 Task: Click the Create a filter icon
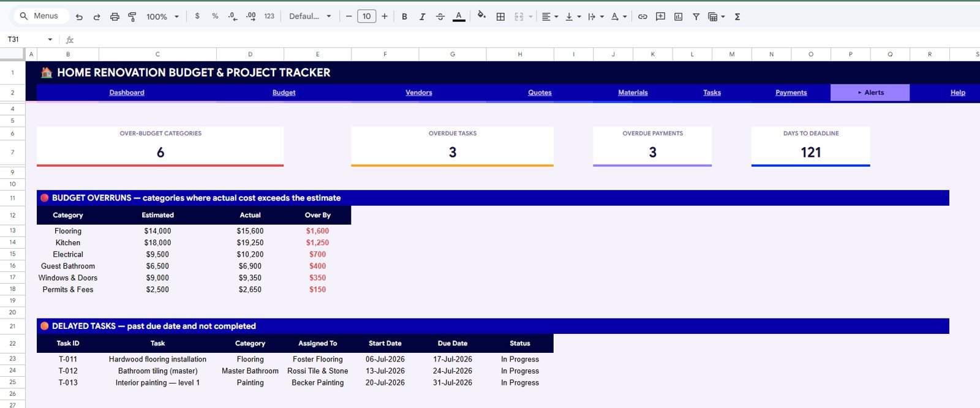pos(696,17)
